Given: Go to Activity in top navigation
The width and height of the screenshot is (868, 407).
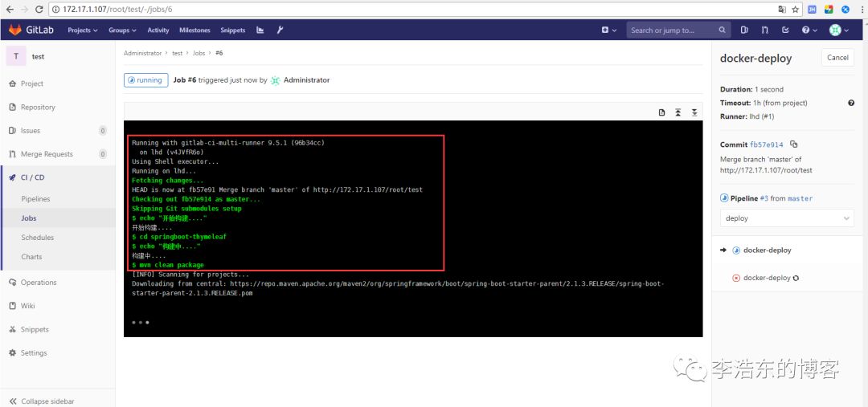Looking at the screenshot, I should tap(158, 30).
